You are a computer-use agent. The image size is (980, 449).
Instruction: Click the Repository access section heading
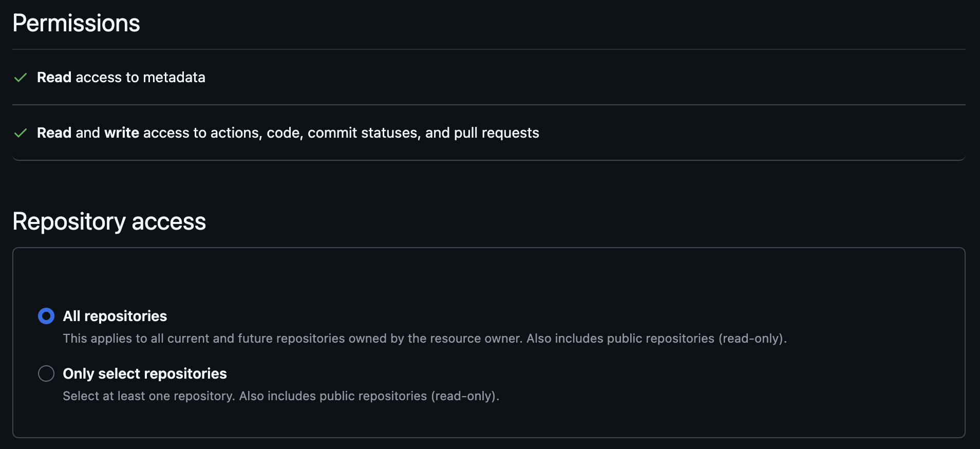[x=109, y=221]
